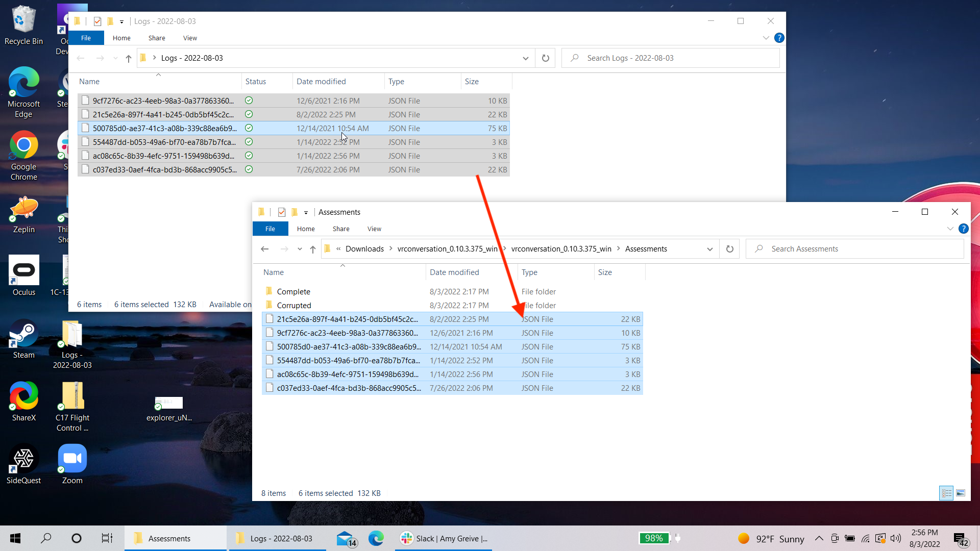
Task: Click the Up arrow in Assessments navigation
Action: tap(313, 249)
